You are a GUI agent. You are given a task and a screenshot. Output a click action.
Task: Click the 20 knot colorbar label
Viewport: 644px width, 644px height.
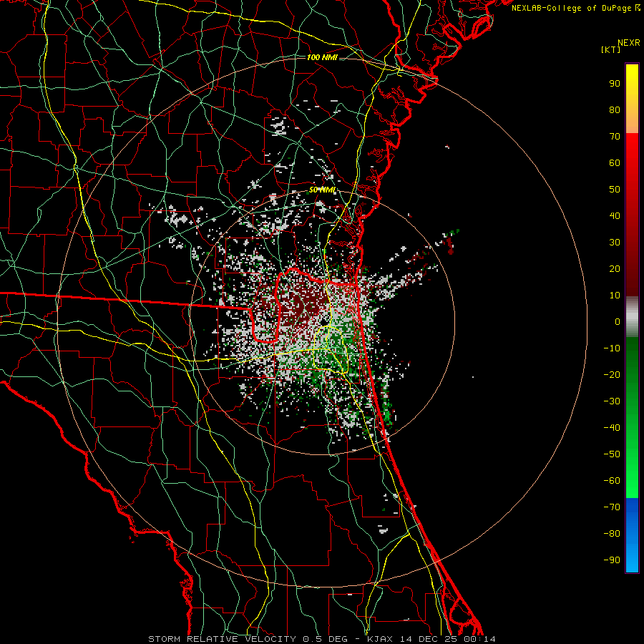pyautogui.click(x=615, y=269)
